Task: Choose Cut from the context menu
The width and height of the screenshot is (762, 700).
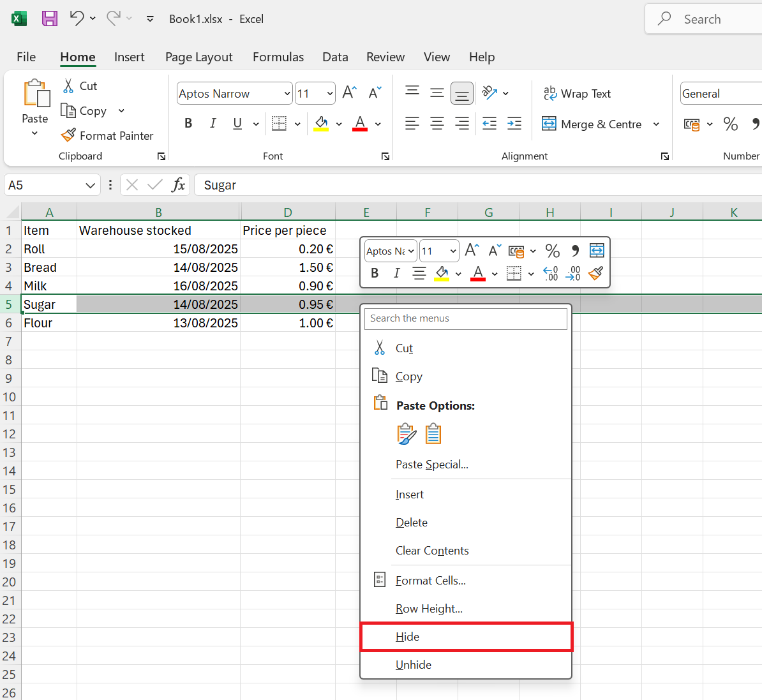Action: coord(465,348)
